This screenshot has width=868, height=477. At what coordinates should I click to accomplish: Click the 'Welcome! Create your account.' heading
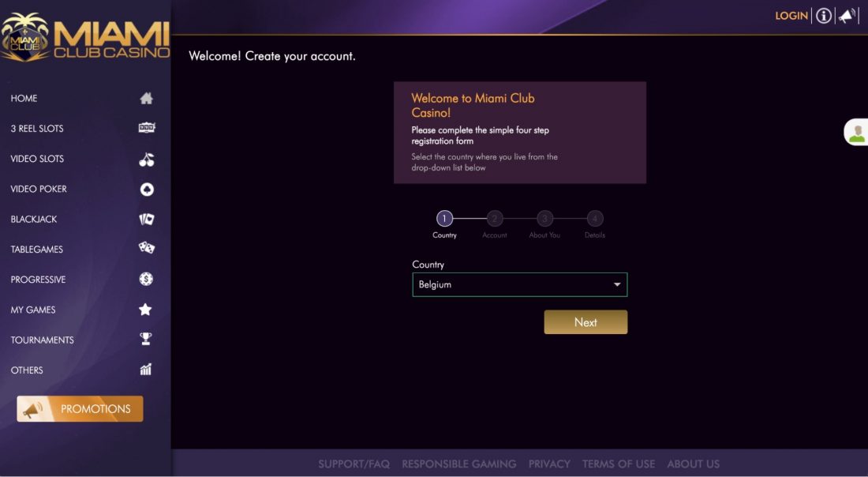(271, 56)
